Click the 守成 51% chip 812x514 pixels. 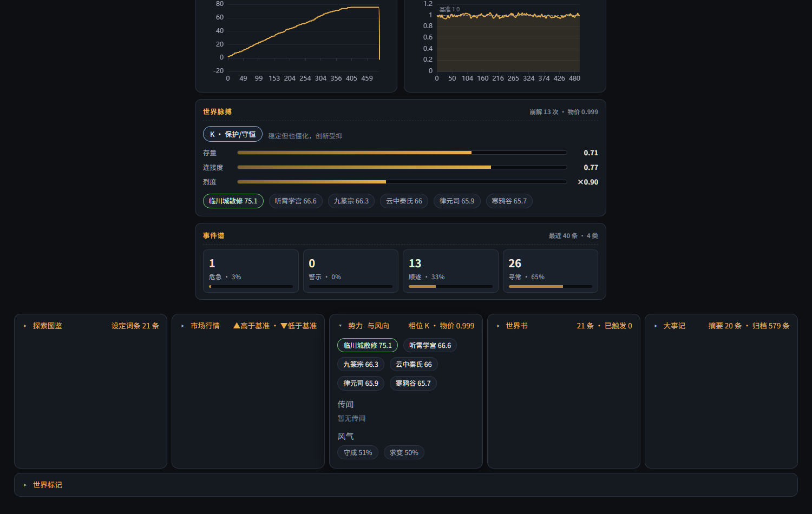click(358, 452)
